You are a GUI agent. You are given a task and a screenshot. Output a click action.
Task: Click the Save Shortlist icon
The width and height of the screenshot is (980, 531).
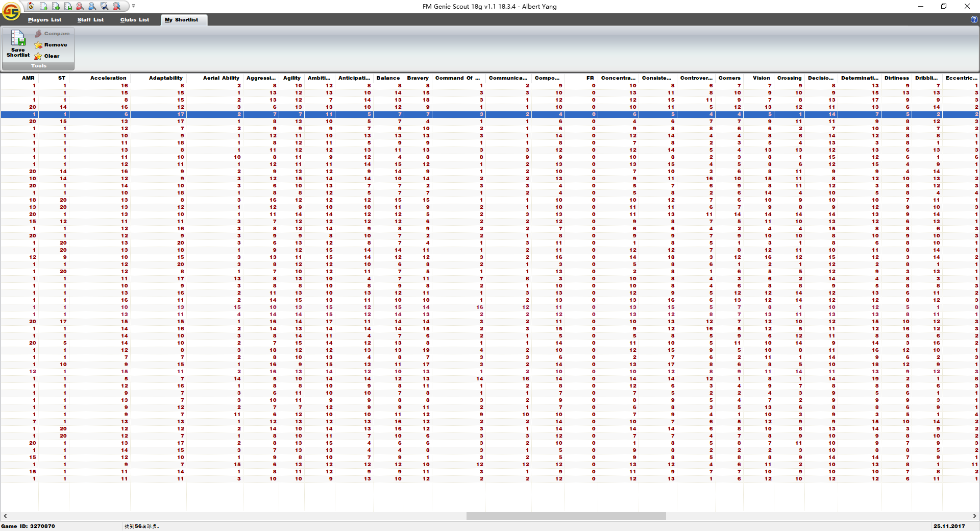(18, 44)
